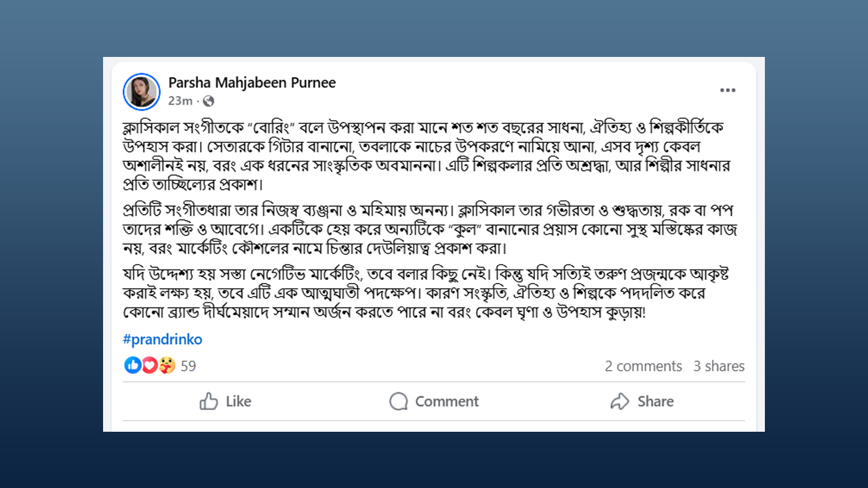
Task: Click the care hug reaction emoji
Action: (x=166, y=365)
